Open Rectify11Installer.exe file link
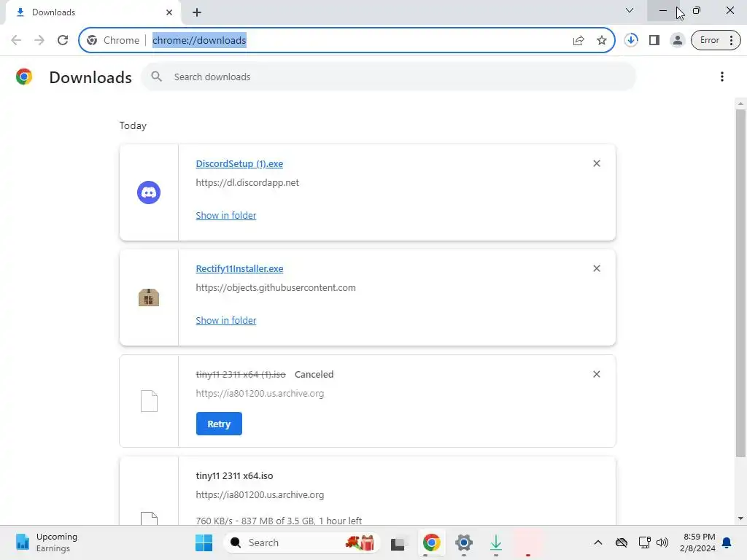This screenshot has width=747, height=560. coord(239,268)
